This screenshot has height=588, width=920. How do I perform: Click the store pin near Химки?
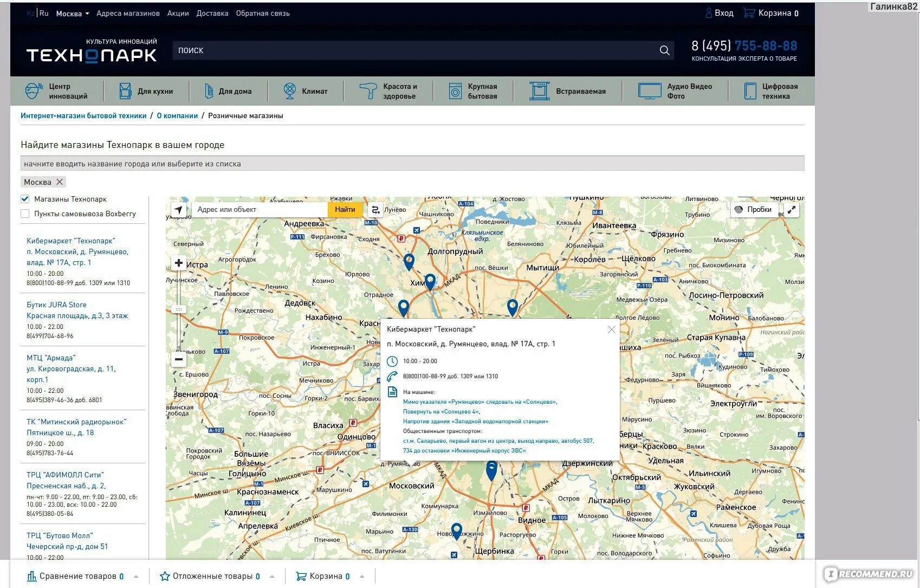[x=430, y=282]
